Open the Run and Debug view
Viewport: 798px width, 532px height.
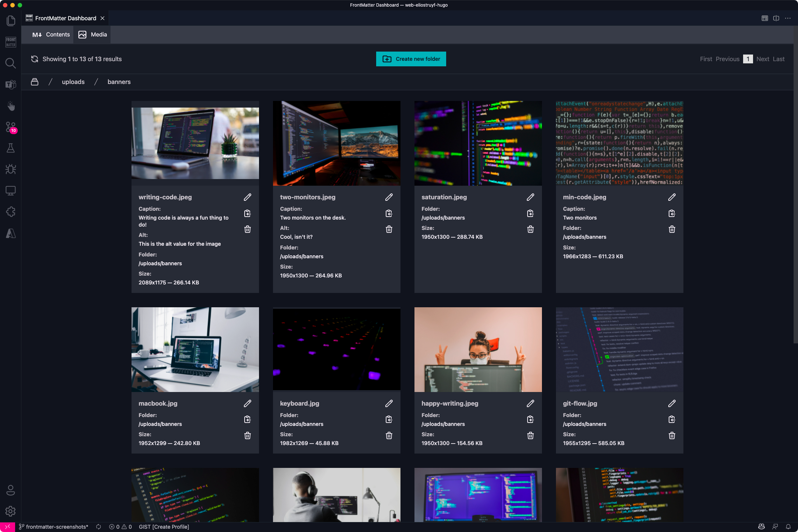click(11, 169)
